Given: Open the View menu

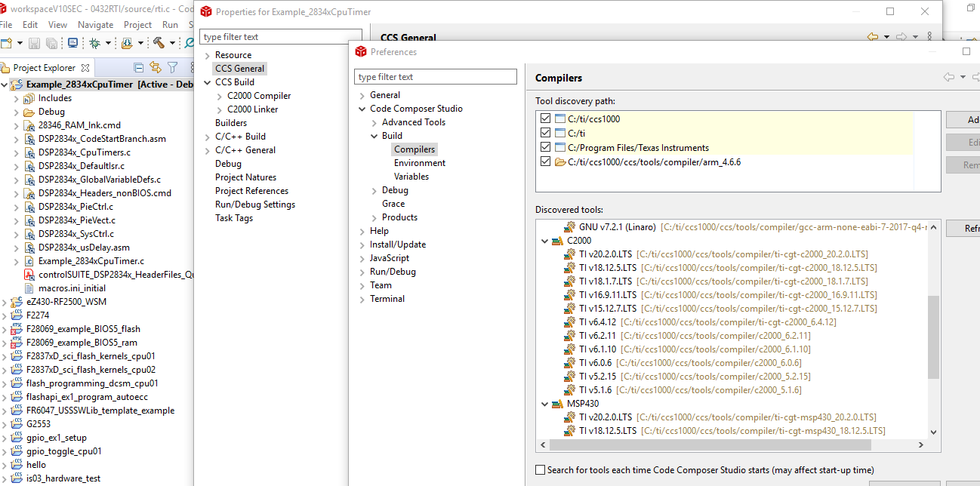Looking at the screenshot, I should [57, 24].
